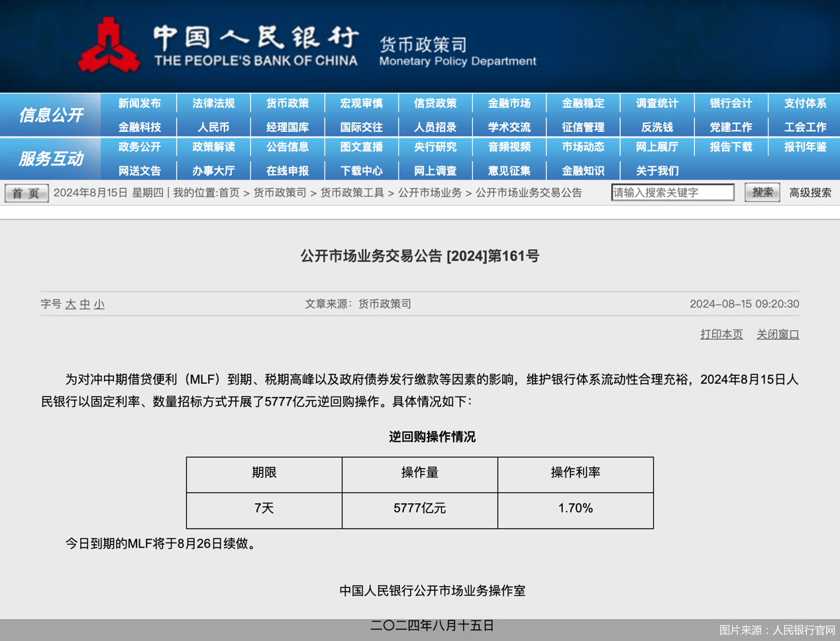Open 报告下载 link

[731, 147]
